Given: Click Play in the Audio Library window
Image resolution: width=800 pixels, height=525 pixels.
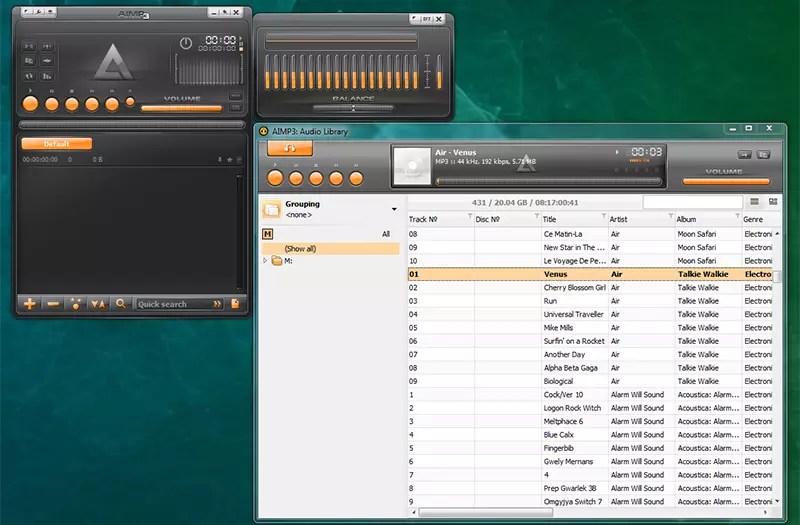Looking at the screenshot, I should point(275,178).
